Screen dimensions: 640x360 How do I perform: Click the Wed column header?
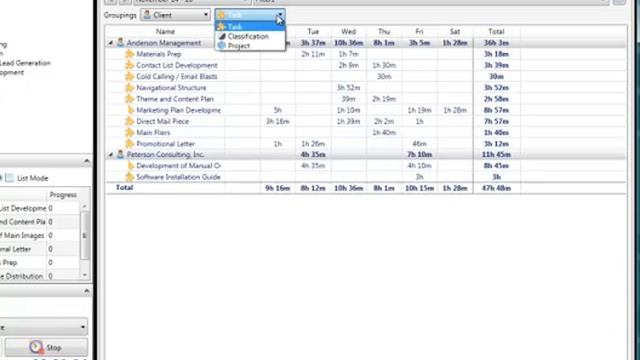pos(349,31)
